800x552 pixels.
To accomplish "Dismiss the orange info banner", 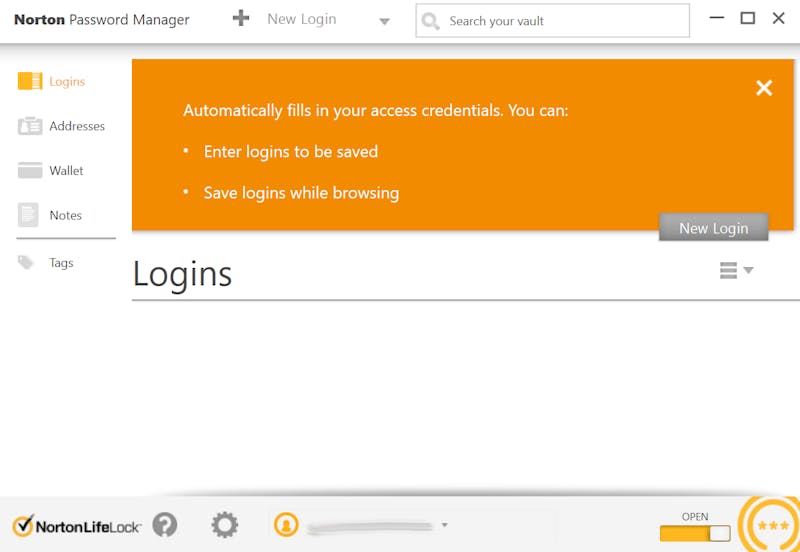I will tap(764, 88).
